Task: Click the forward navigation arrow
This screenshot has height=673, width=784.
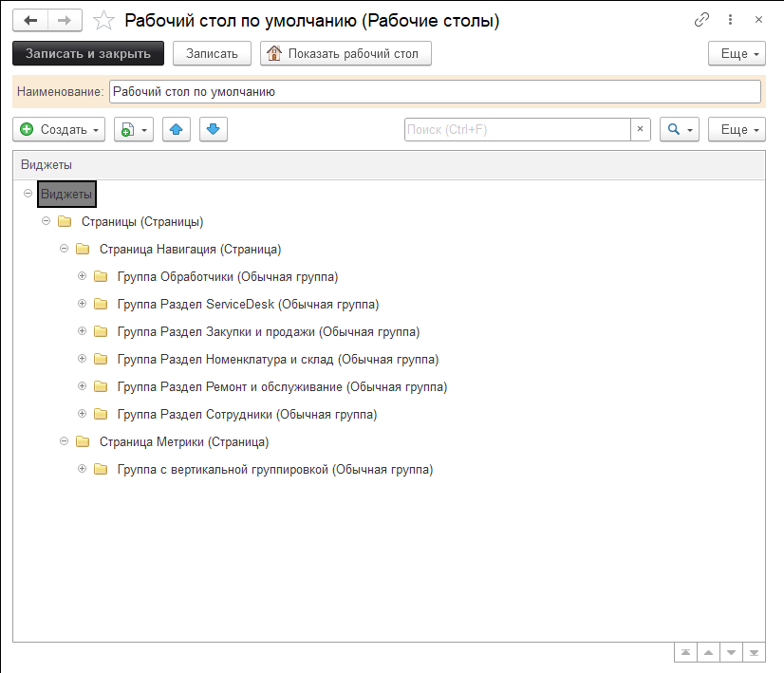Action: 64,20
